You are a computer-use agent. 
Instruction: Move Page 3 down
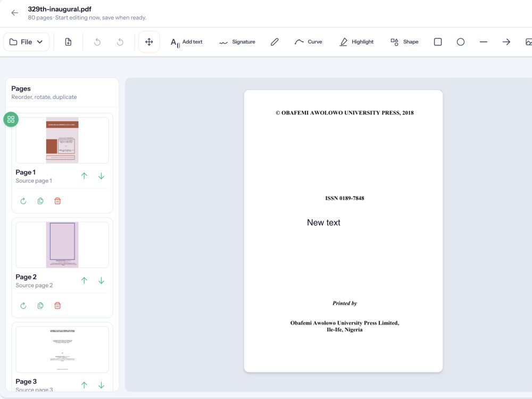101,385
